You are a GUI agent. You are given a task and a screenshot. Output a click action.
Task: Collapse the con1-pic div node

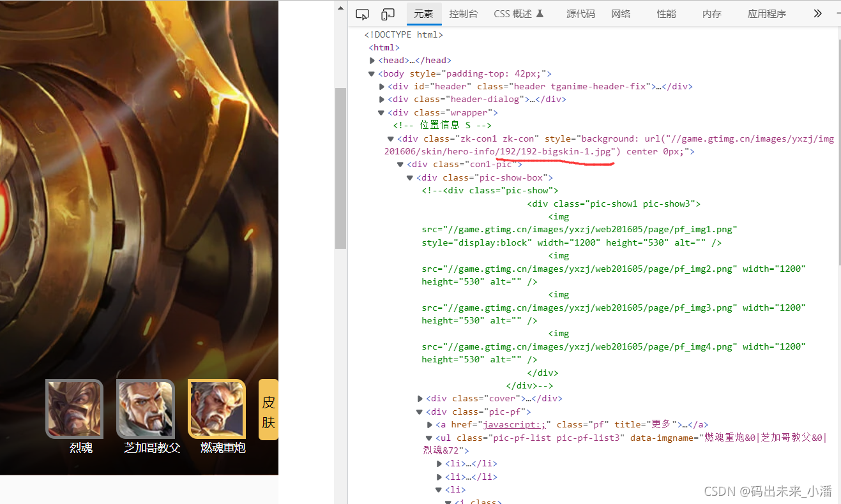click(400, 165)
